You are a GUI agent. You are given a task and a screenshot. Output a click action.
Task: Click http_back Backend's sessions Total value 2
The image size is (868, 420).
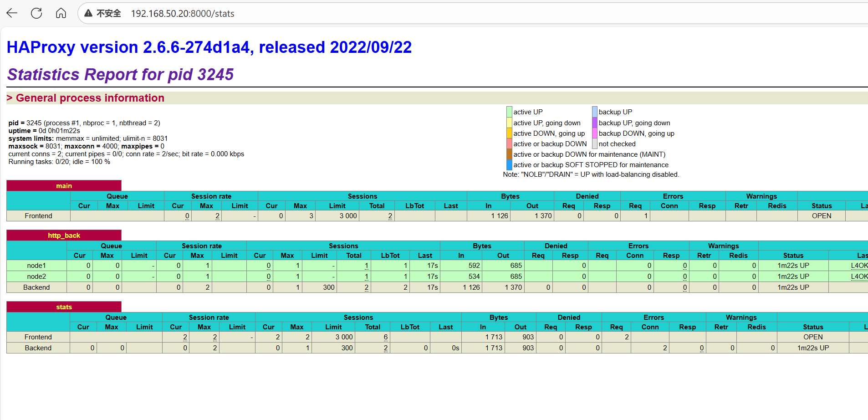(x=366, y=287)
